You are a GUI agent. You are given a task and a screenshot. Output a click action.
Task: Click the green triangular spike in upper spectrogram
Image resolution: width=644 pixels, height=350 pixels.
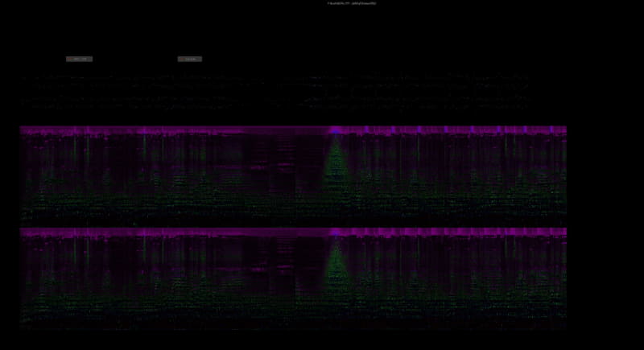(x=336, y=164)
